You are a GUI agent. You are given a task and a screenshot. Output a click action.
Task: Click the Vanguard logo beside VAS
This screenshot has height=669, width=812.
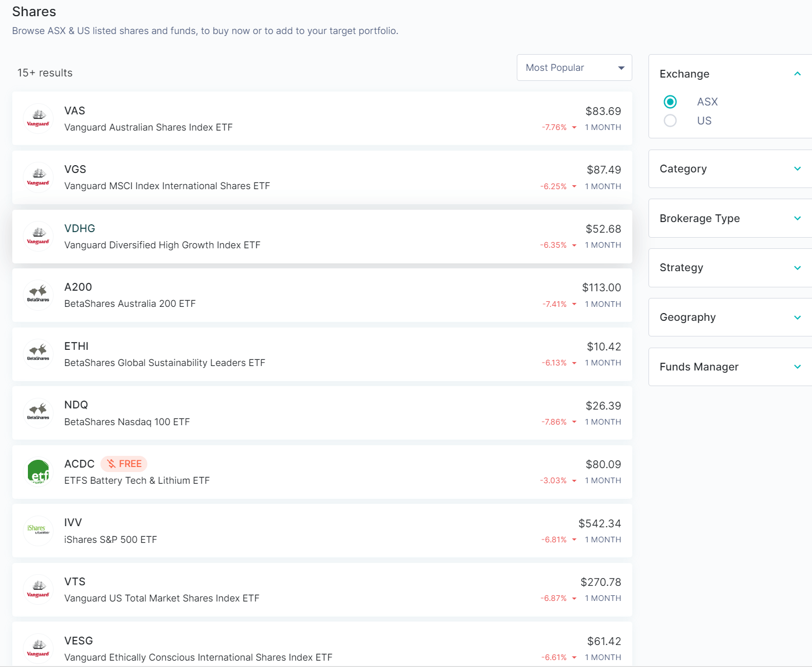[38, 118]
